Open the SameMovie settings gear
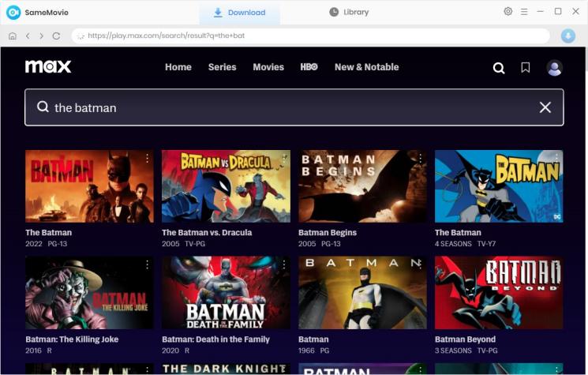Image resolution: width=588 pixels, height=375 pixels. click(x=507, y=12)
